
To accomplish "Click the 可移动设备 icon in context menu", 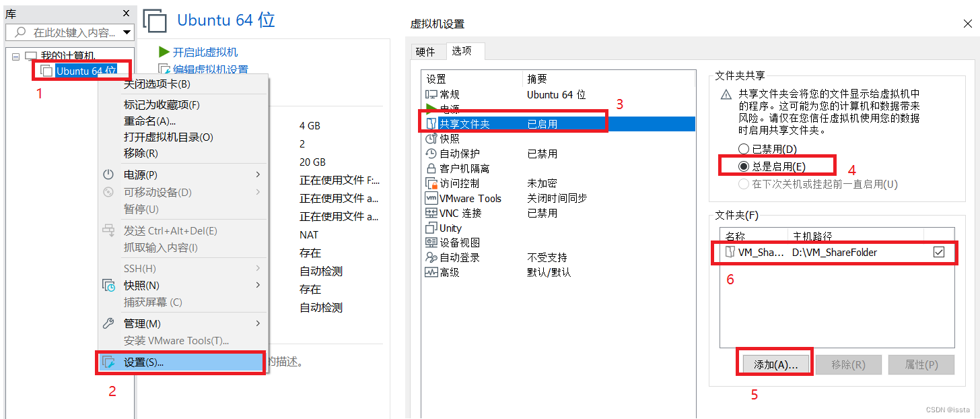I will point(108,193).
